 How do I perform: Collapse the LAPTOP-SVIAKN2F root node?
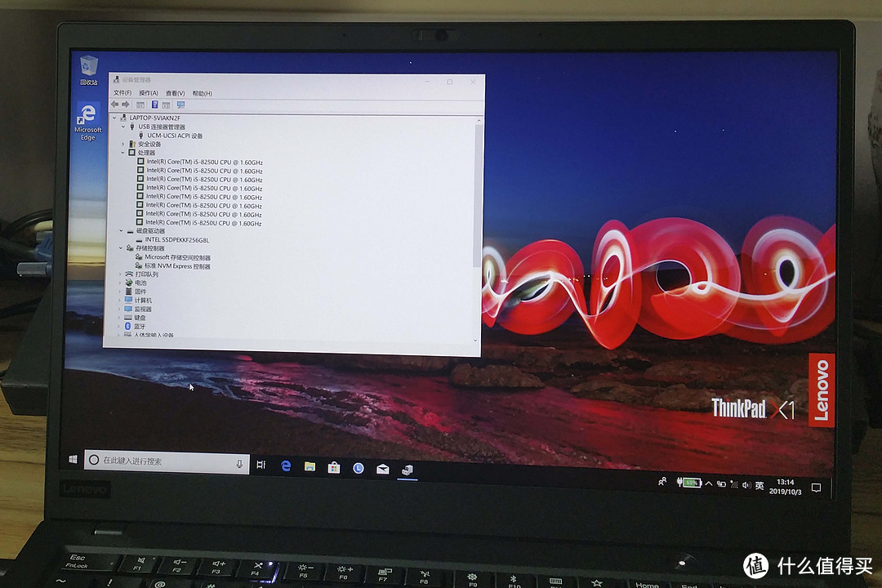click(115, 118)
